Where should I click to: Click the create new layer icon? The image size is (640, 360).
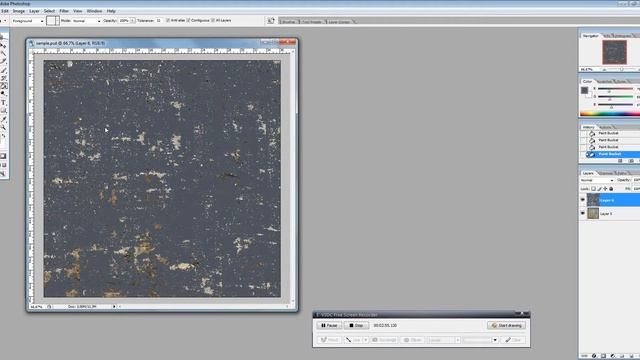(x=632, y=356)
